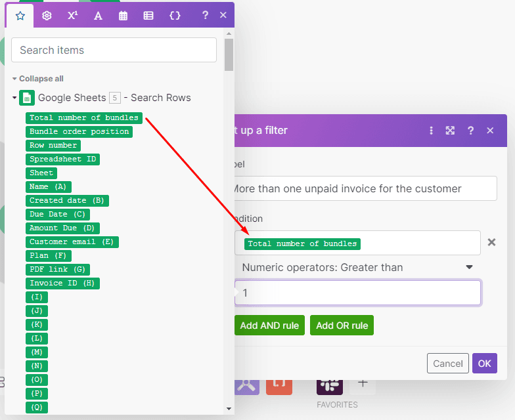Cancel the filter setup dialog
Image resolution: width=515 pixels, height=420 pixels.
[447, 364]
